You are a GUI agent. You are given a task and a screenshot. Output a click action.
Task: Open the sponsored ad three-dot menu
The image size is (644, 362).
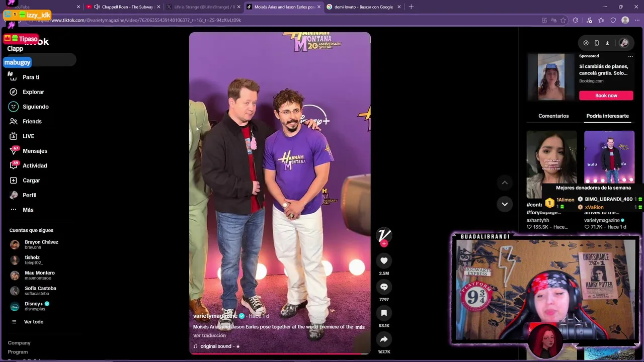pyautogui.click(x=630, y=56)
